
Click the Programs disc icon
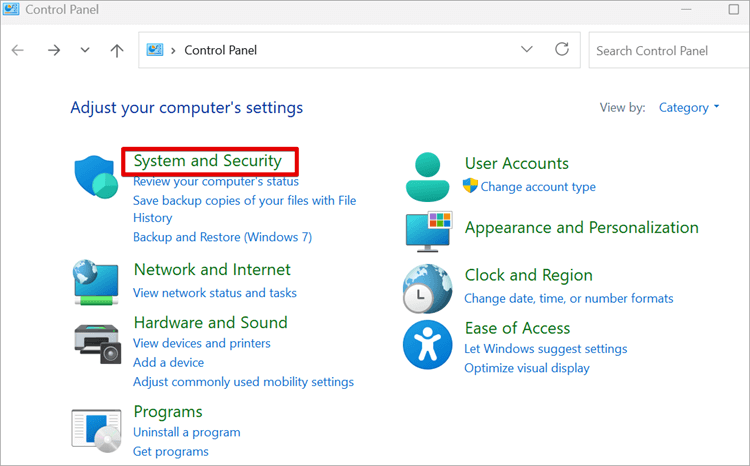coord(96,431)
